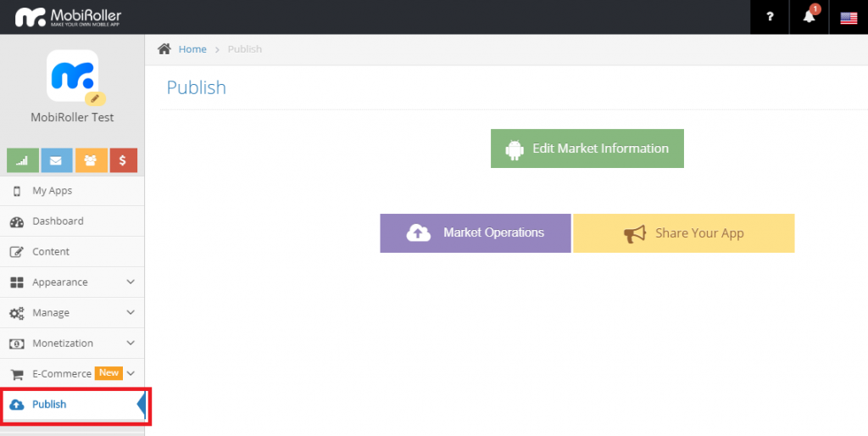Click the yellow Share Your App button
The height and width of the screenshot is (436, 868).
click(x=683, y=233)
